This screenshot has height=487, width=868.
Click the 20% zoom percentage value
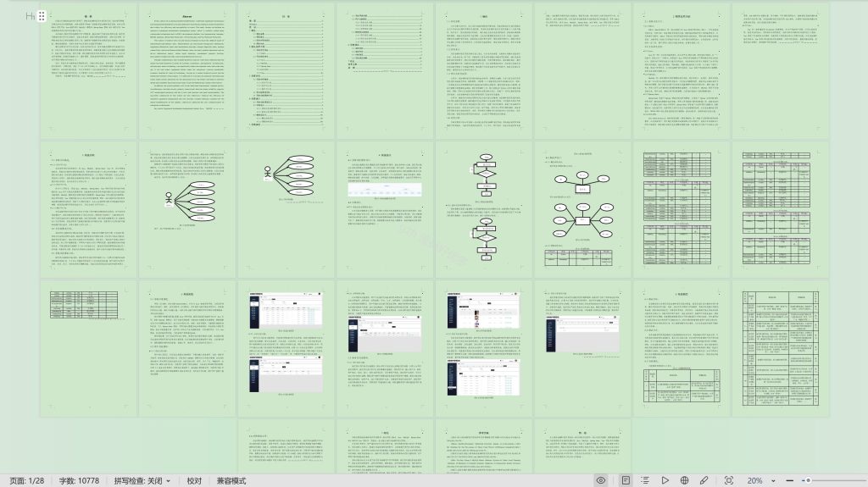pyautogui.click(x=754, y=480)
